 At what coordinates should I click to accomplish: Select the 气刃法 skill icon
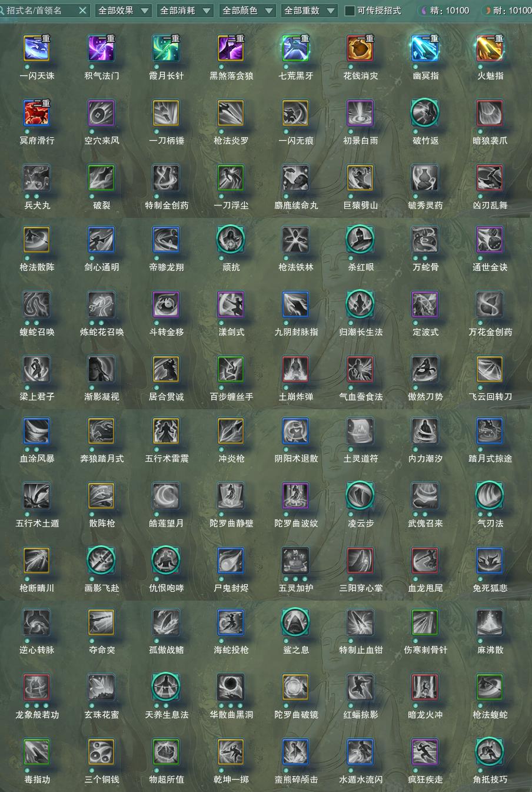tap(490, 496)
